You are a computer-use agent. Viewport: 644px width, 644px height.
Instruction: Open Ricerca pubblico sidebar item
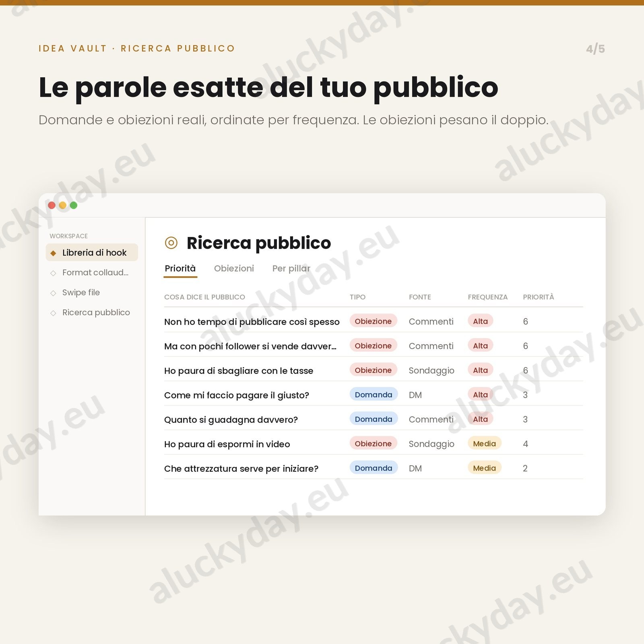coord(92,312)
